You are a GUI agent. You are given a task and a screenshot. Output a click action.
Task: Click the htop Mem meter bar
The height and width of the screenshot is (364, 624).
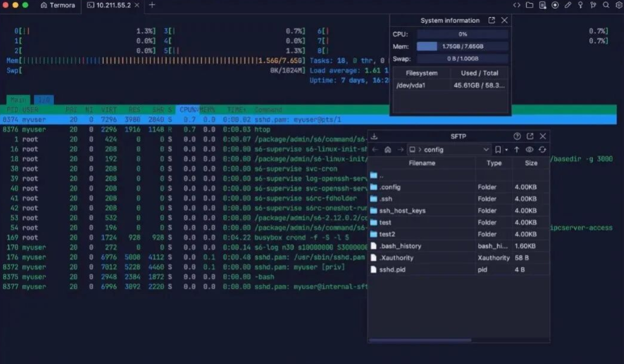[155, 61]
